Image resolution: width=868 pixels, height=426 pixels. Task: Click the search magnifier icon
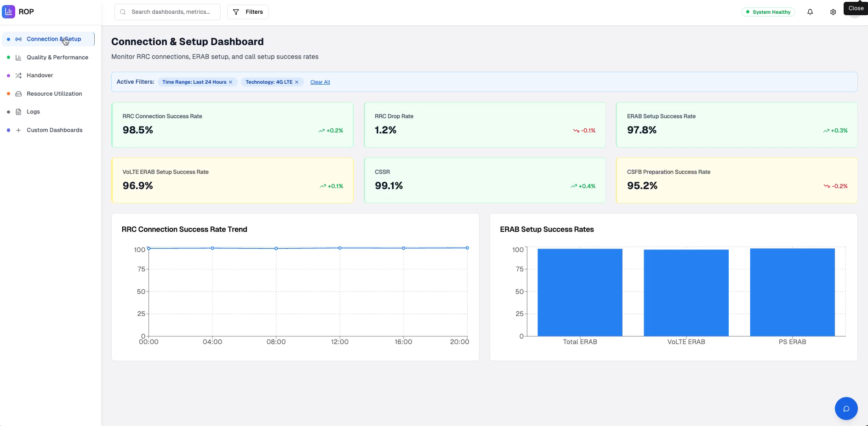122,12
